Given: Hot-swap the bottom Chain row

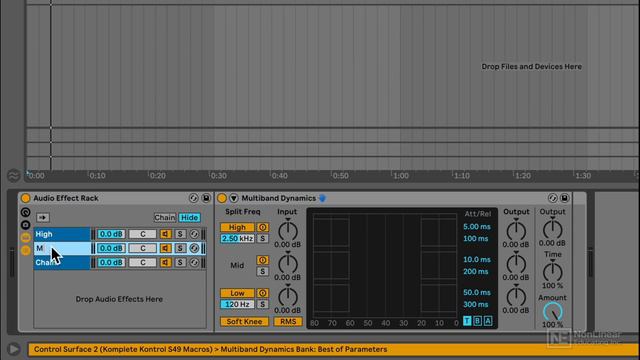Looking at the screenshot, I should pyautogui.click(x=194, y=262).
